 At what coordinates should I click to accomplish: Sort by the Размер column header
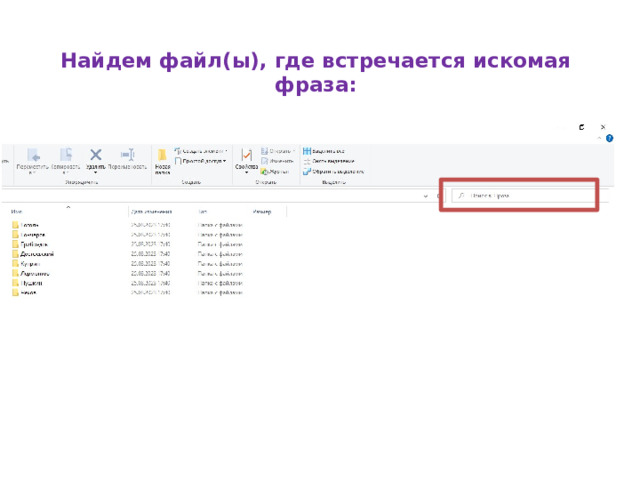point(262,211)
